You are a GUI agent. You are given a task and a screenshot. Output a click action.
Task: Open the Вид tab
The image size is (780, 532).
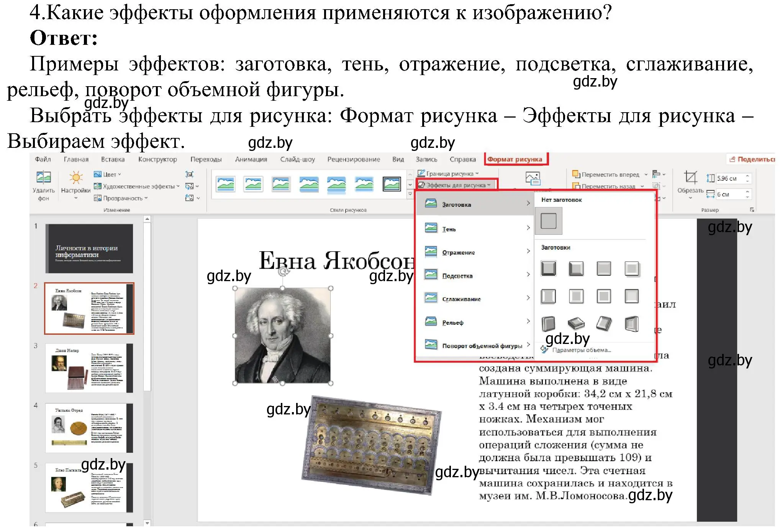(x=398, y=159)
